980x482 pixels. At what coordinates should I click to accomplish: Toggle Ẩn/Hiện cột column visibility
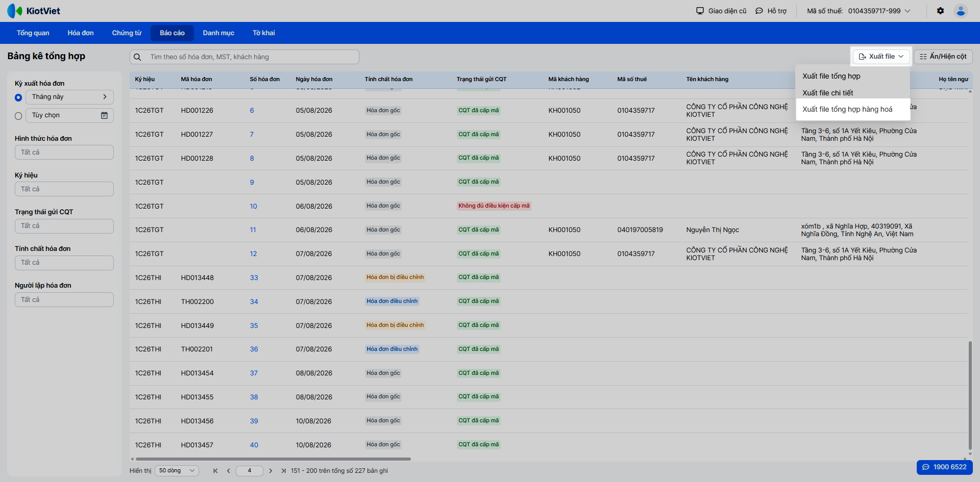tap(943, 57)
